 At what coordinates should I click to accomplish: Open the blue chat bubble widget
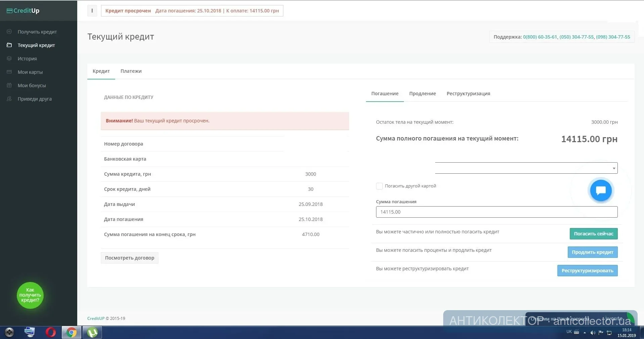600,190
